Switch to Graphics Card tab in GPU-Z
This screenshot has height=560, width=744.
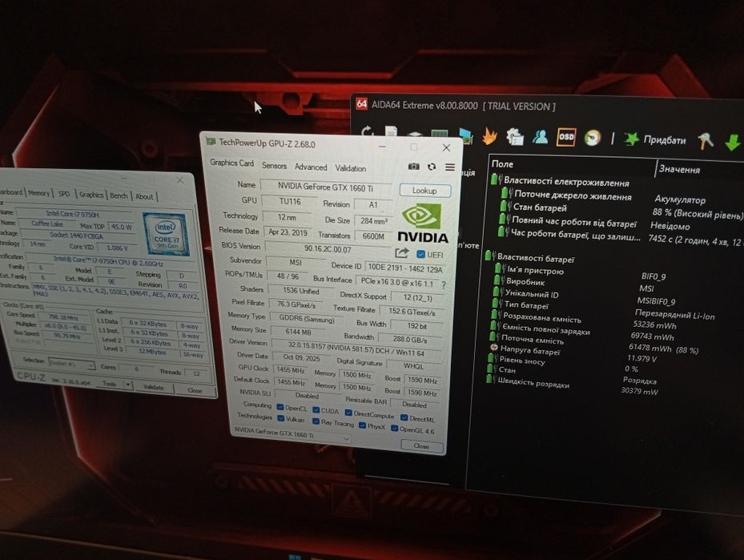click(232, 163)
